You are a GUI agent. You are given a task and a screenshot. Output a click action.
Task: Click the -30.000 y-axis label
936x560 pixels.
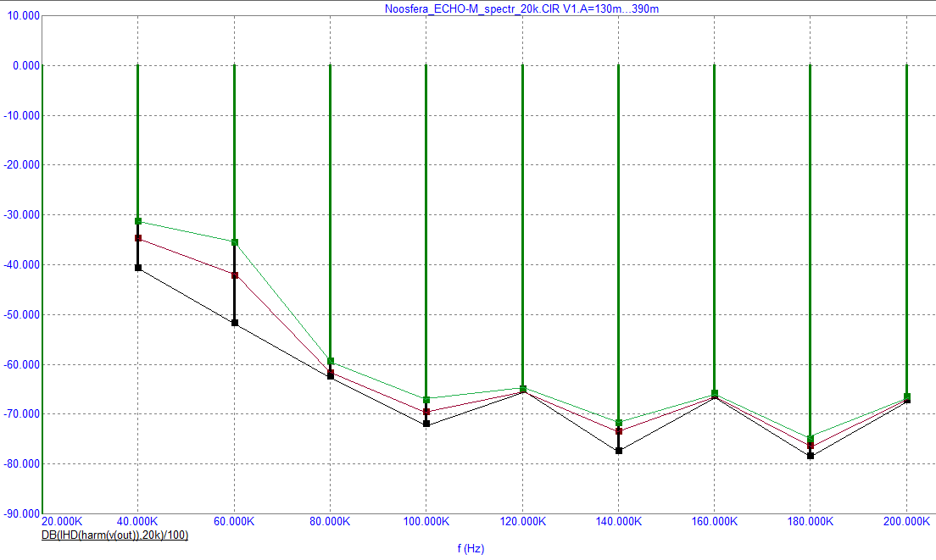[x=21, y=214]
